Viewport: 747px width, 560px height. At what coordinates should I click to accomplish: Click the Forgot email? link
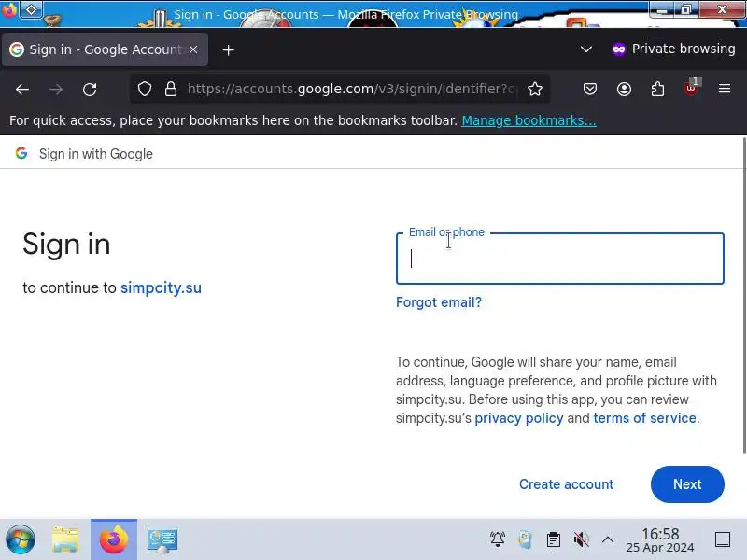point(439,302)
